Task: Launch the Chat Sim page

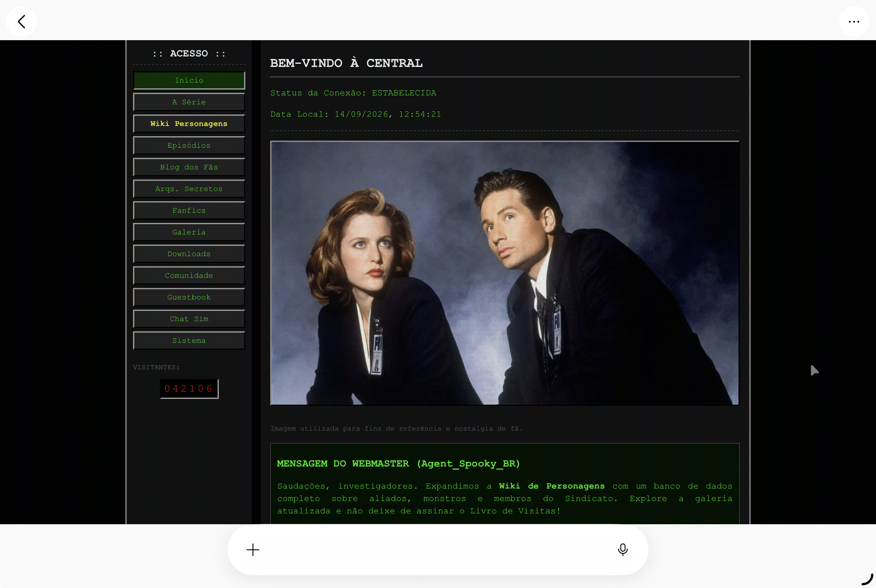Action: tap(189, 319)
